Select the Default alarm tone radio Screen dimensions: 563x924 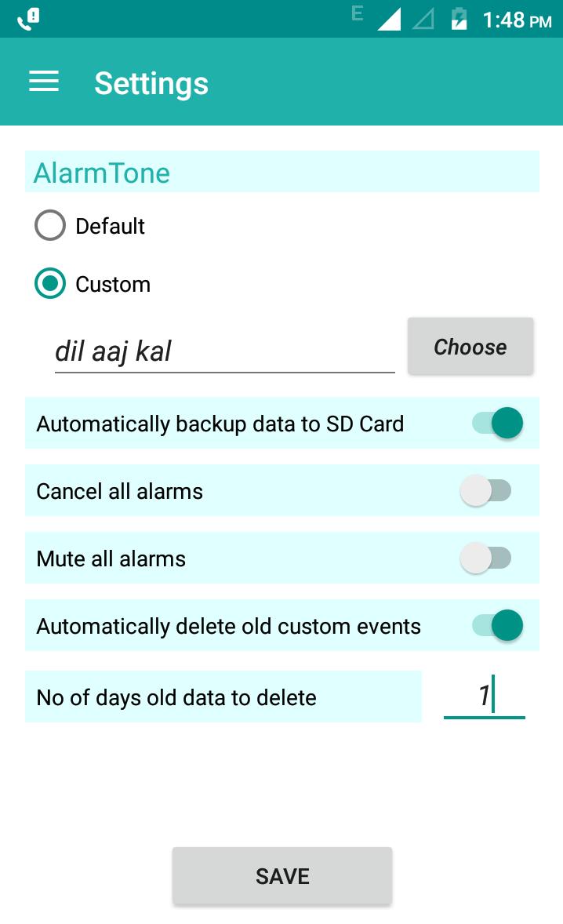pos(50,225)
